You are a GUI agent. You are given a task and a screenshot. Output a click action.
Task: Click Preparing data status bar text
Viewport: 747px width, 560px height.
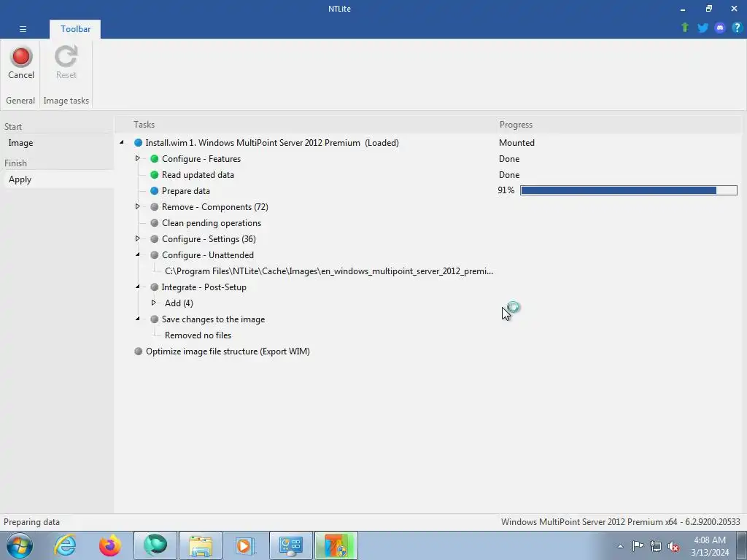click(x=31, y=522)
